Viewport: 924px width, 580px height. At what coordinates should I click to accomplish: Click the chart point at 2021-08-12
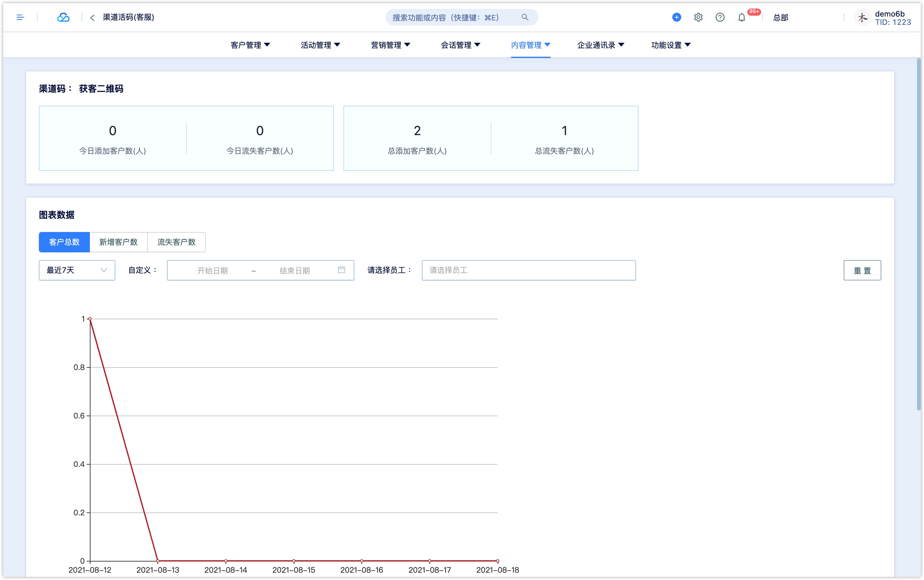point(90,319)
